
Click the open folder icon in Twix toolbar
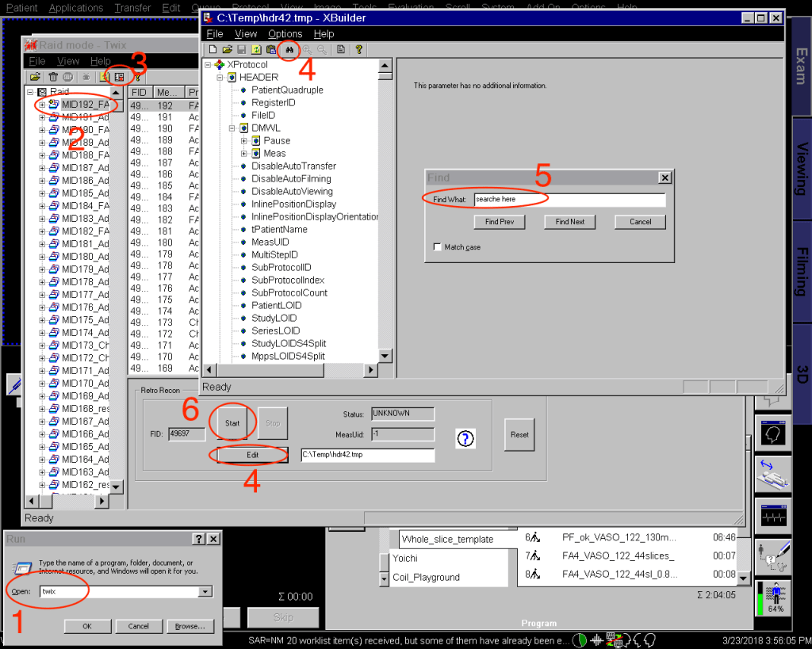tap(36, 77)
